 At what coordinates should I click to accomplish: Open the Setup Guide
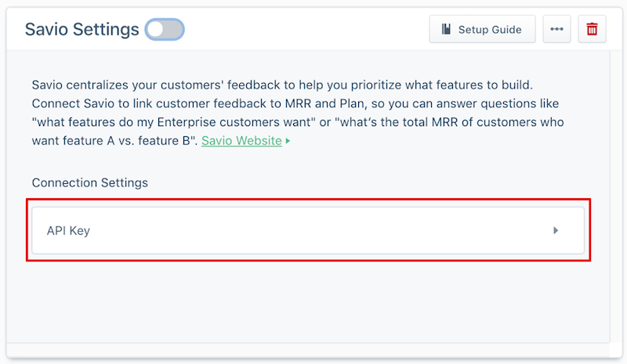coord(482,29)
